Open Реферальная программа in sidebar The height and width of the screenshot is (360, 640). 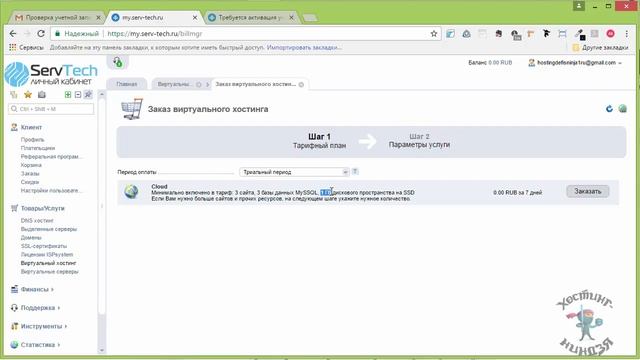pyautogui.click(x=51, y=157)
